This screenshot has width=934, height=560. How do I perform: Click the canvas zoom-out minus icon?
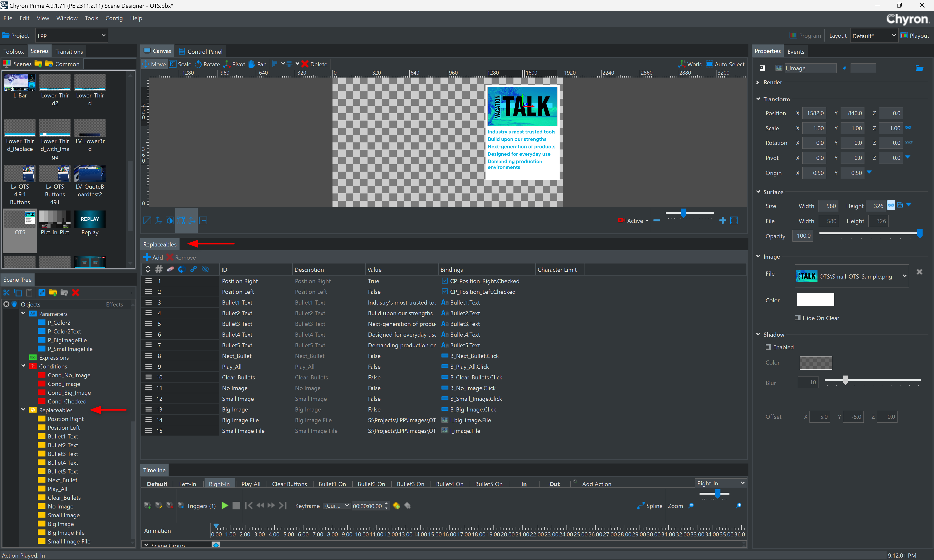657,221
